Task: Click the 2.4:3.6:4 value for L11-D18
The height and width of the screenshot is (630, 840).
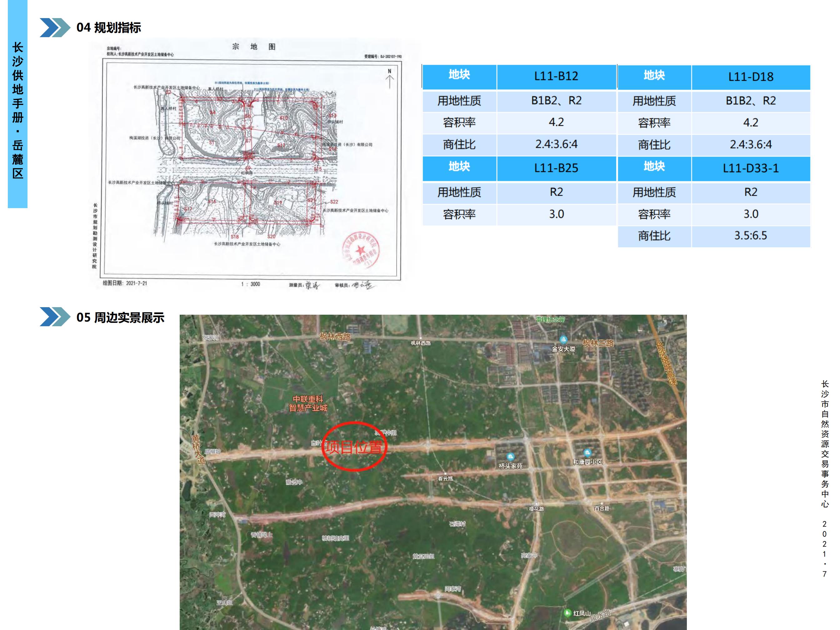Action: click(x=751, y=145)
